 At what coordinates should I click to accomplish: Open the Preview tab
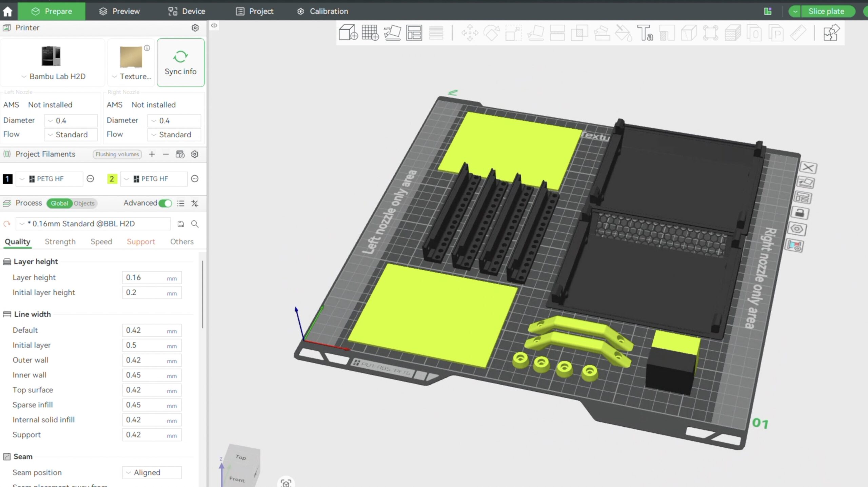coord(119,11)
